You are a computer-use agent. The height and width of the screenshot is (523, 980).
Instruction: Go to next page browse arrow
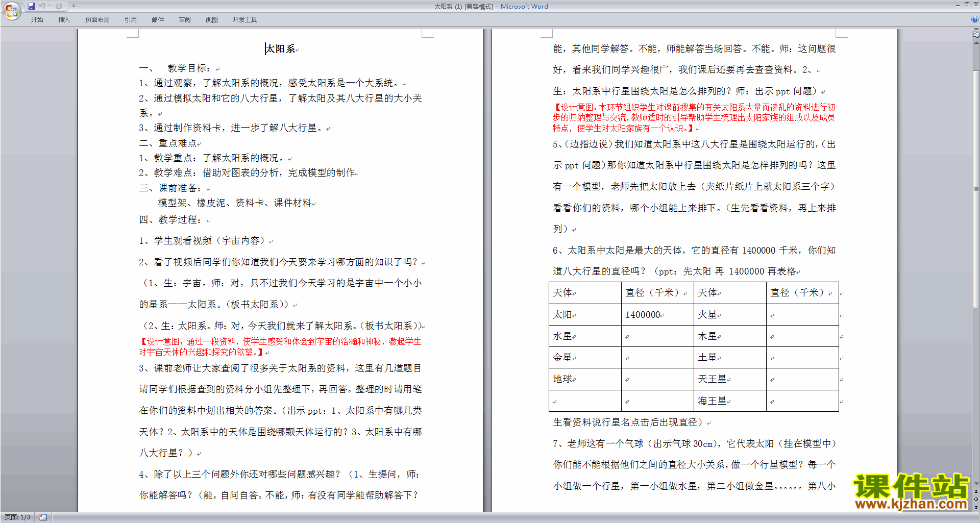[x=976, y=507]
